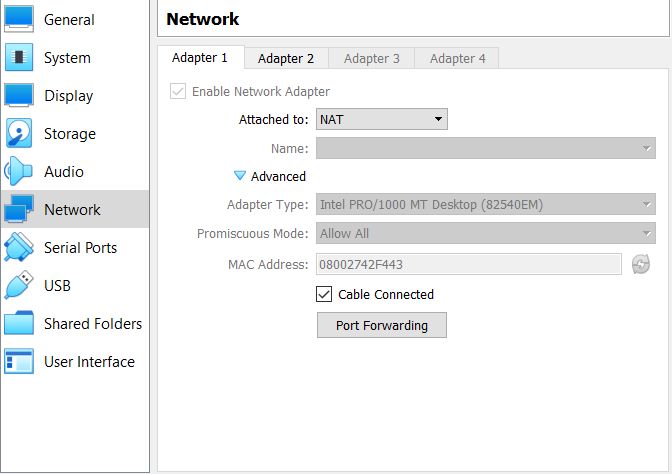Select the Display category label
Screen dimensions: 672x474
(x=69, y=96)
